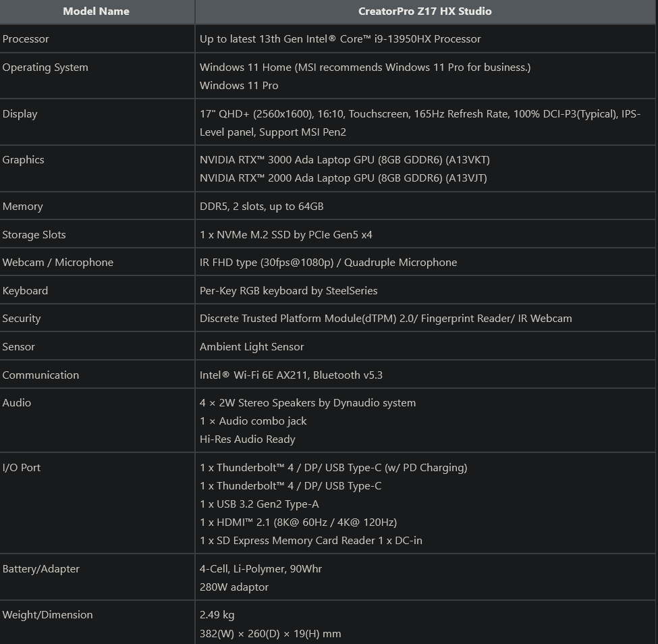This screenshot has width=658, height=644.
Task: Click the 'Memory' row label
Action: (x=23, y=207)
